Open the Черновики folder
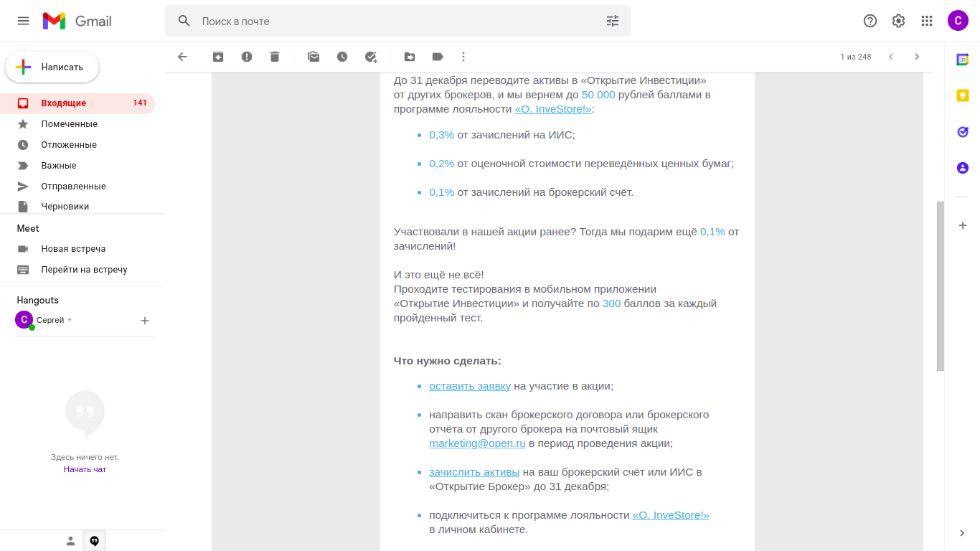980x551 pixels. click(x=77, y=206)
